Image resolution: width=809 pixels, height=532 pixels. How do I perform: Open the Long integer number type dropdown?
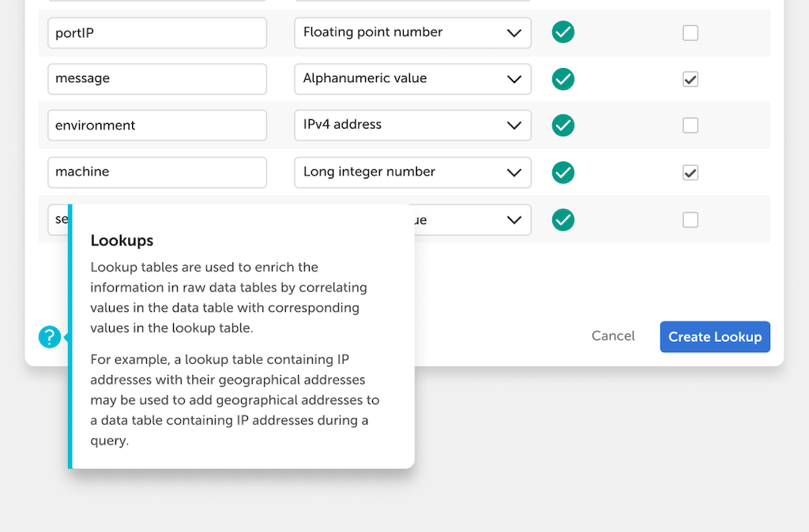pos(412,172)
